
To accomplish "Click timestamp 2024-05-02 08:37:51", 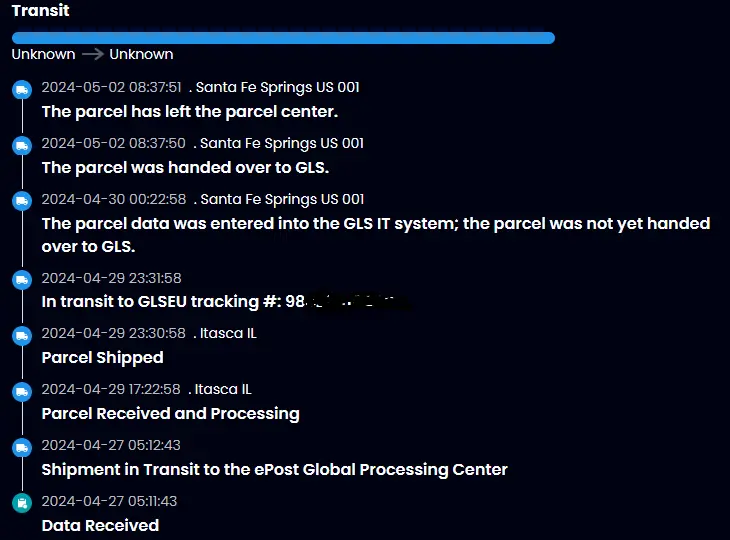I will coord(111,87).
